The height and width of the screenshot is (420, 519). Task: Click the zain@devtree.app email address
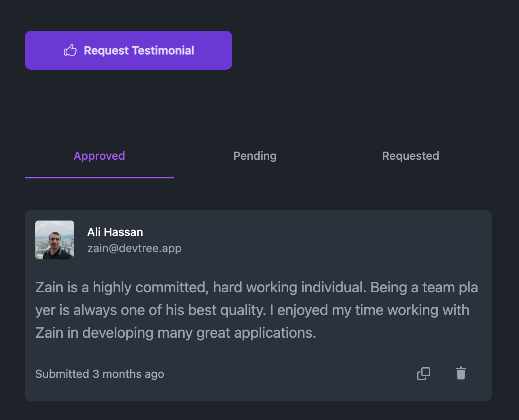tap(134, 248)
